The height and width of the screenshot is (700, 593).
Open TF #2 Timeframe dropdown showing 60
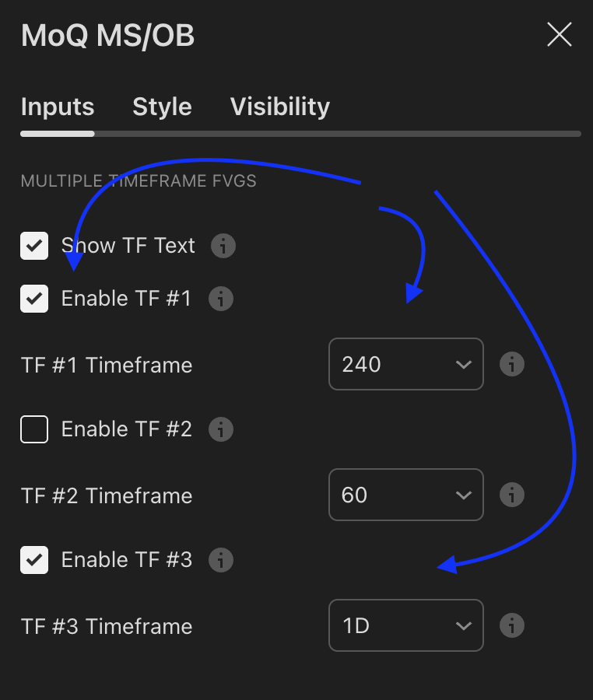click(405, 495)
